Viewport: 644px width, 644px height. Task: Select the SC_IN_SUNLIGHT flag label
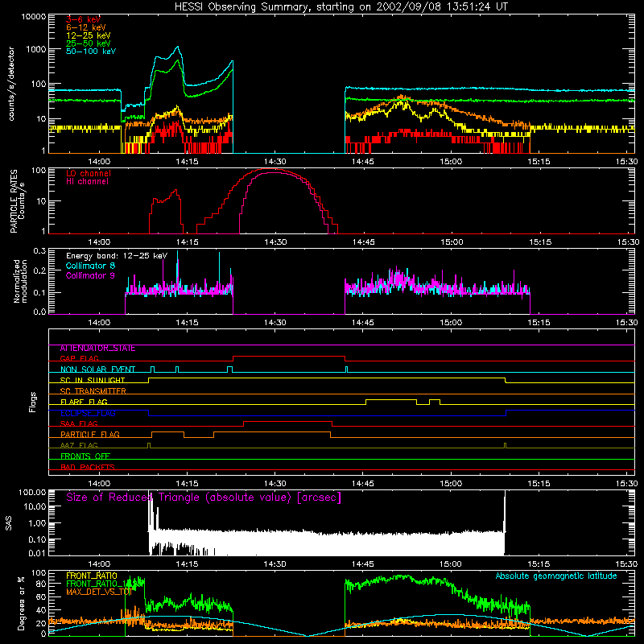92,380
